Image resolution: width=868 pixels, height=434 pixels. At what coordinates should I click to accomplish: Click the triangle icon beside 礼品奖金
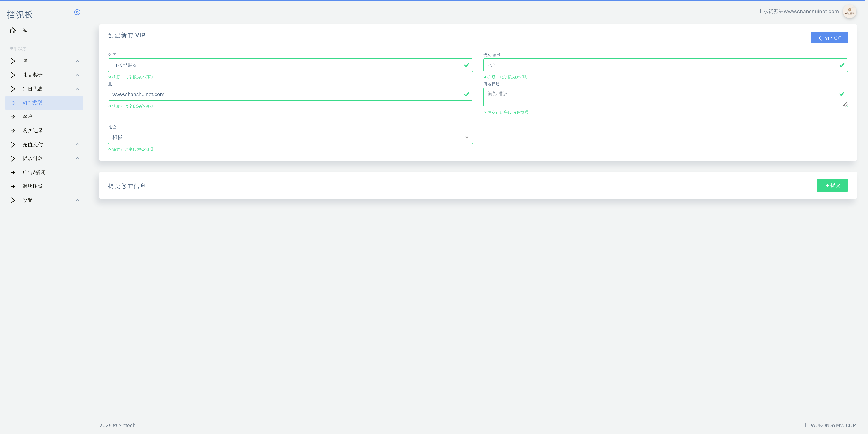tap(13, 75)
